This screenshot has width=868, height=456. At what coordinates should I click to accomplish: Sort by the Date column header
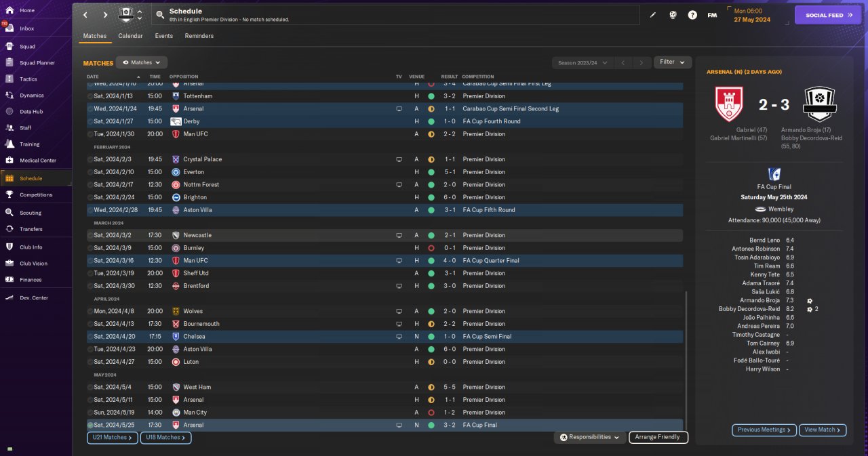click(93, 77)
